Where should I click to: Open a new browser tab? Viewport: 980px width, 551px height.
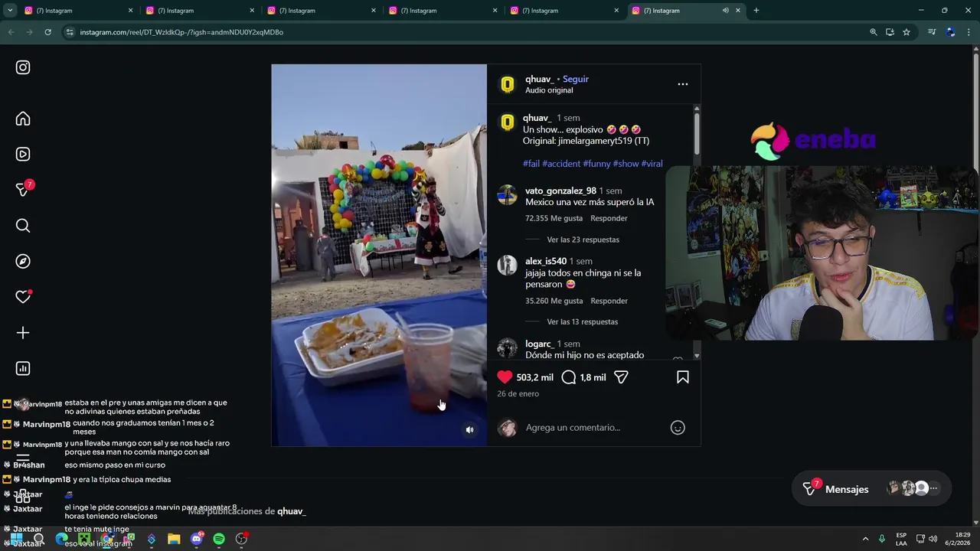coord(756,11)
